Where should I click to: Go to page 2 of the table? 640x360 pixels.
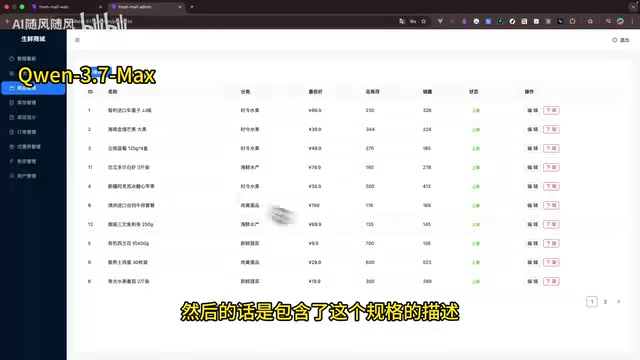[x=605, y=302]
